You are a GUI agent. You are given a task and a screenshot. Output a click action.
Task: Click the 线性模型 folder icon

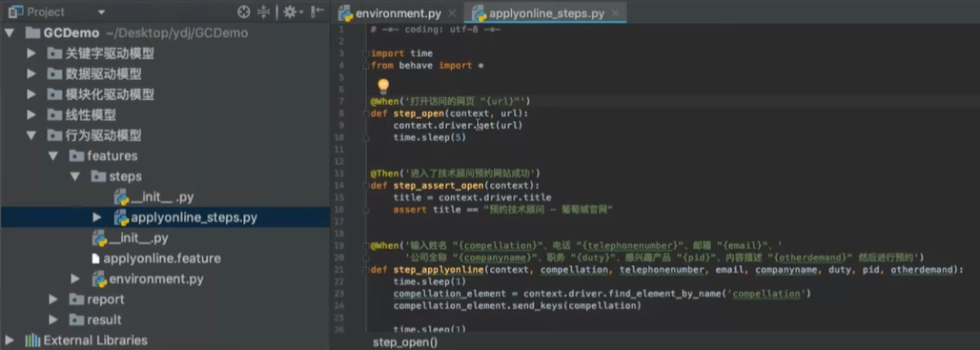coord(54,115)
